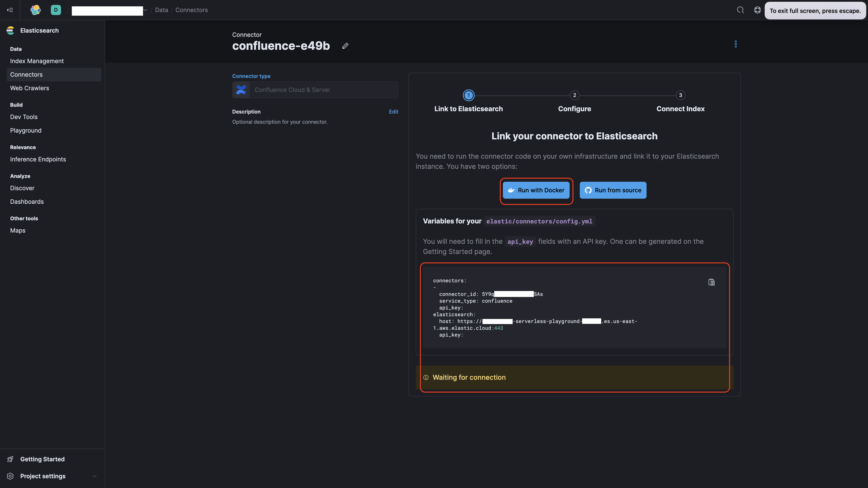The width and height of the screenshot is (868, 488).
Task: Click the Getting Started rocket icon
Action: click(x=10, y=459)
